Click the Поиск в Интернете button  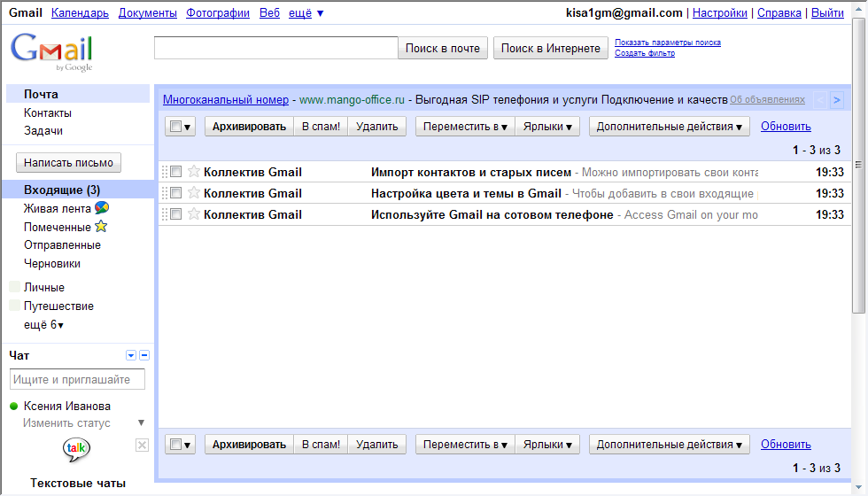(551, 48)
